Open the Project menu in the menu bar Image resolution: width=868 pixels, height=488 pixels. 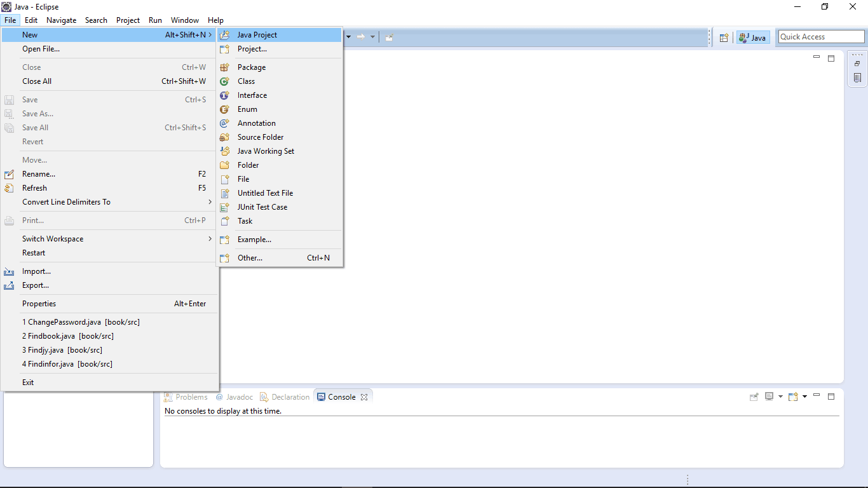tap(128, 20)
